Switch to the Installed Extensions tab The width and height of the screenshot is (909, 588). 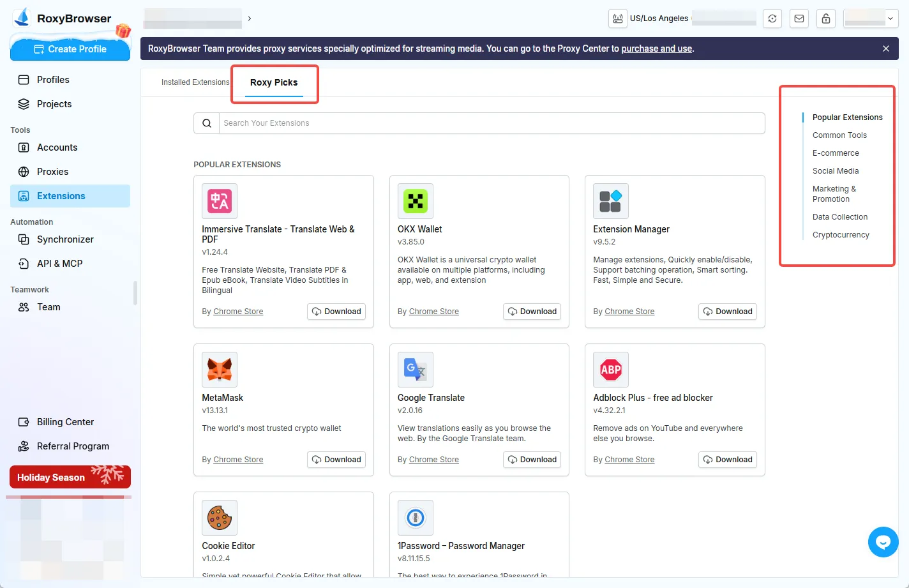[x=195, y=82]
